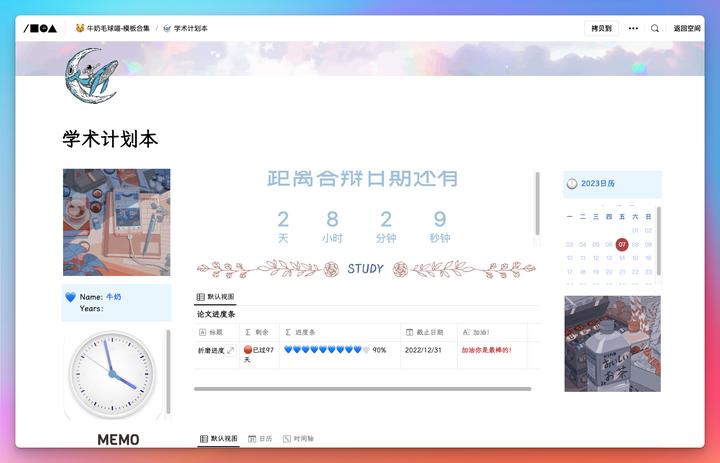The width and height of the screenshot is (720, 463).
Task: Select date 08 in the calendar widget
Action: pyautogui.click(x=635, y=244)
